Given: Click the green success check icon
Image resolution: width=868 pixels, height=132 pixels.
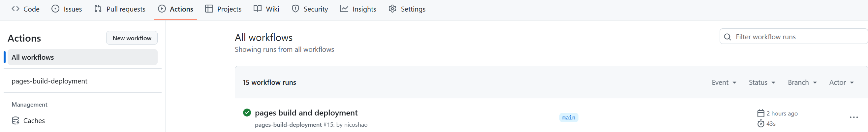Looking at the screenshot, I should click(x=247, y=113).
